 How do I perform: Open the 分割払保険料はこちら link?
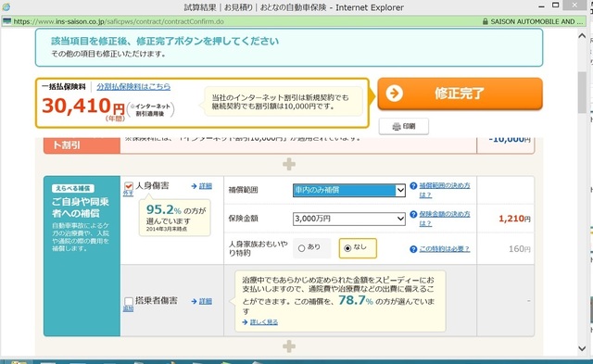point(133,86)
